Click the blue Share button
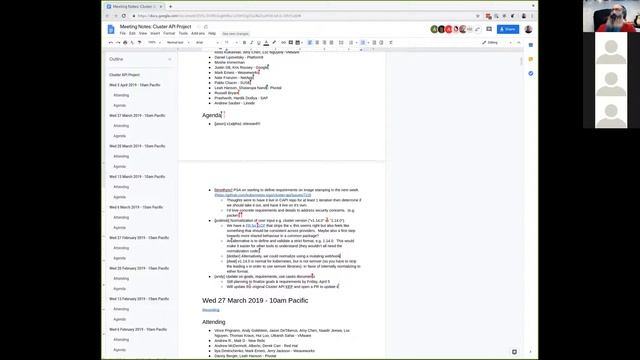The width and height of the screenshot is (640, 360). point(508,29)
